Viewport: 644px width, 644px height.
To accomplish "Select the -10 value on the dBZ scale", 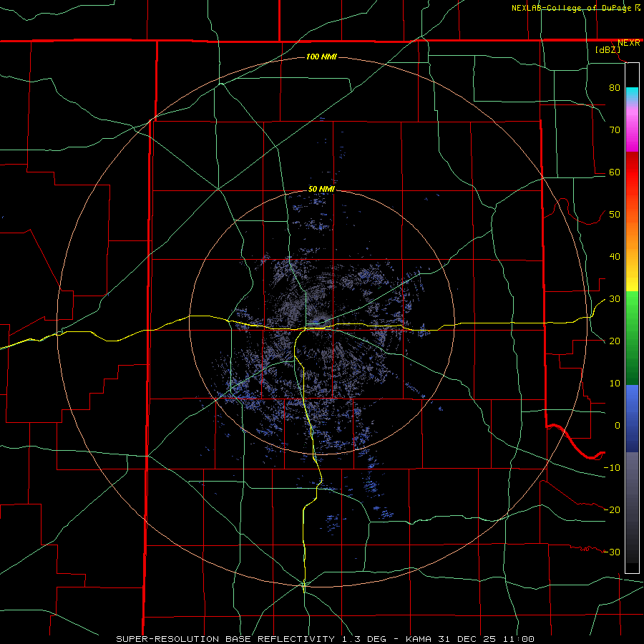I will [612, 468].
